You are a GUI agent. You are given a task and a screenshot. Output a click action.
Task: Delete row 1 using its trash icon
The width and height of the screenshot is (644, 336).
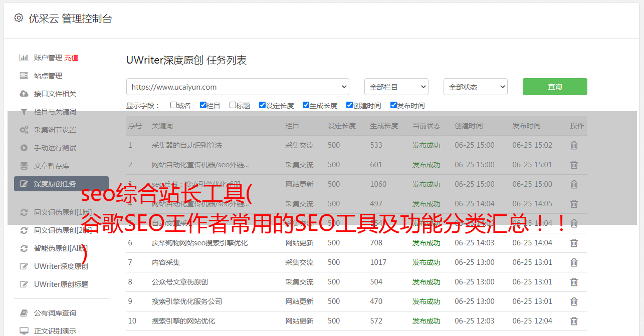574,145
